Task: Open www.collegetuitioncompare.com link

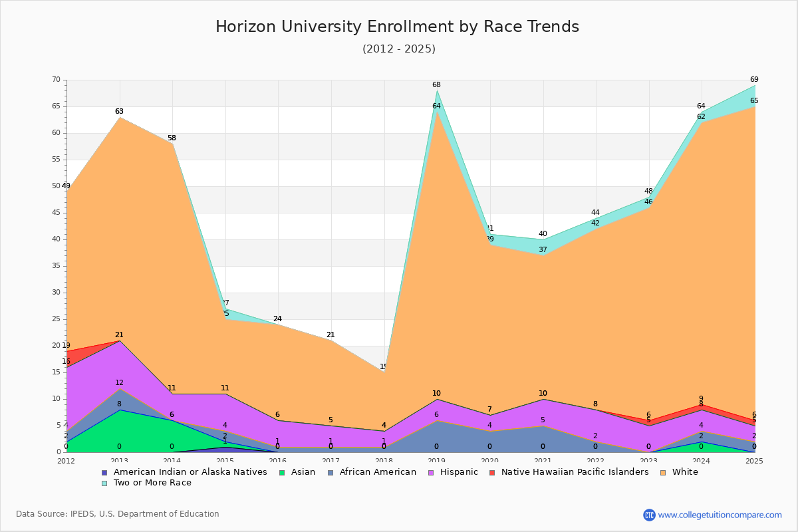Action: [x=720, y=515]
